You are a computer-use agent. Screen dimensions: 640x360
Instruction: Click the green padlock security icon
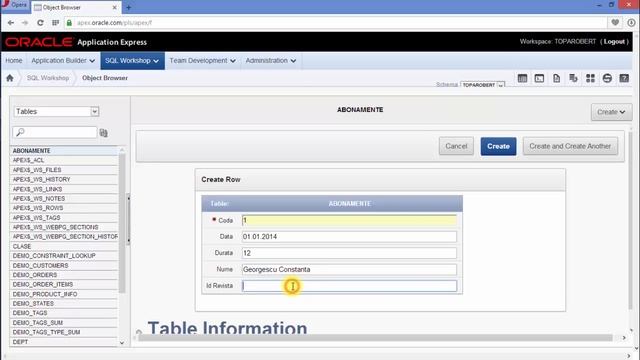tap(69, 23)
